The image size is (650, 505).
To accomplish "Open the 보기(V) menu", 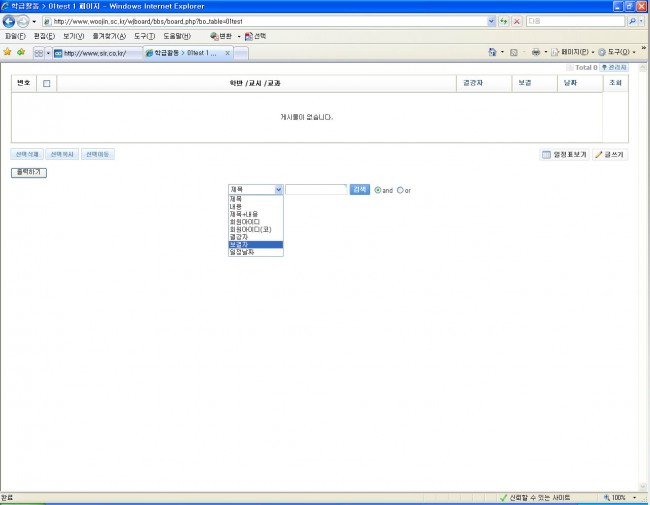I will click(x=74, y=36).
